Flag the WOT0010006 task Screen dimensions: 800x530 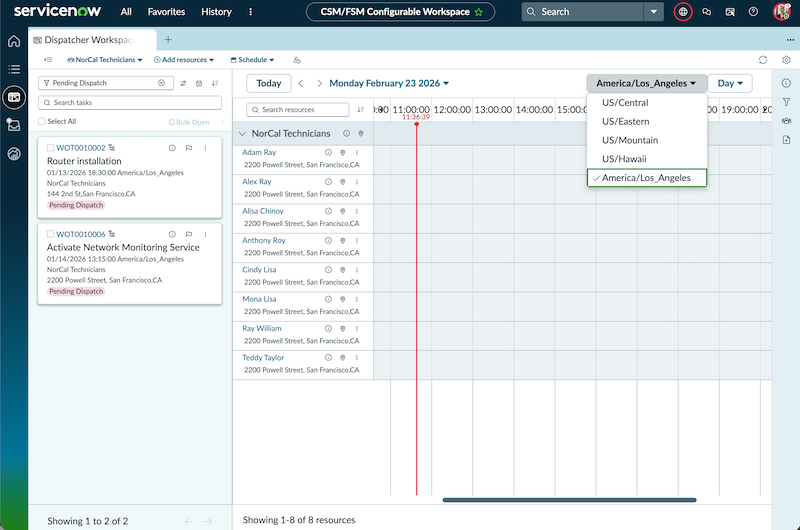coord(189,234)
